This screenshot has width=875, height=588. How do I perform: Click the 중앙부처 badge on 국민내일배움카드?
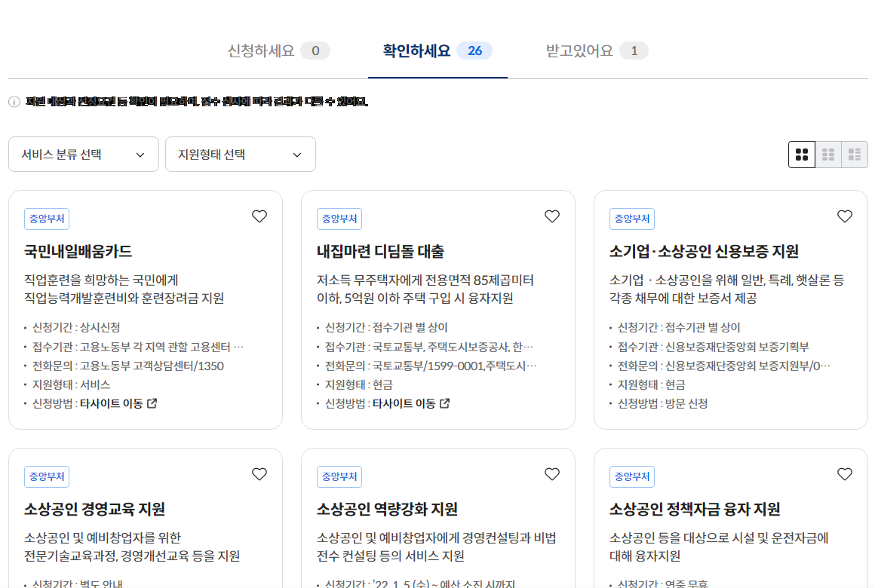click(x=46, y=218)
